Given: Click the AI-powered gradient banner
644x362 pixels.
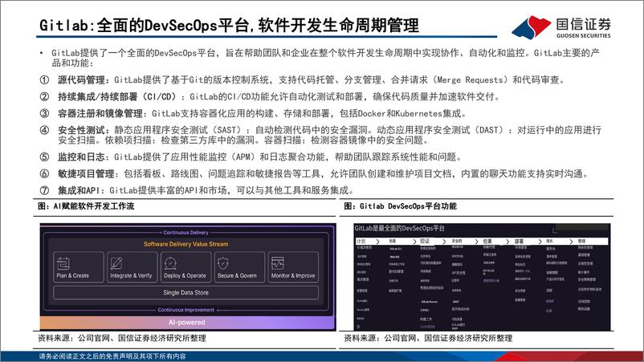Looking at the screenshot, I should (187, 323).
